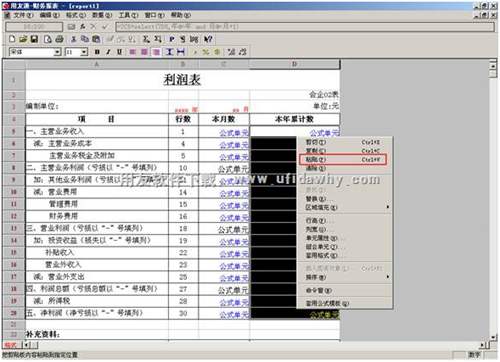Viewport: 500px width, 362px height.
Task: Toggle Italic formatting button
Action: [108, 52]
